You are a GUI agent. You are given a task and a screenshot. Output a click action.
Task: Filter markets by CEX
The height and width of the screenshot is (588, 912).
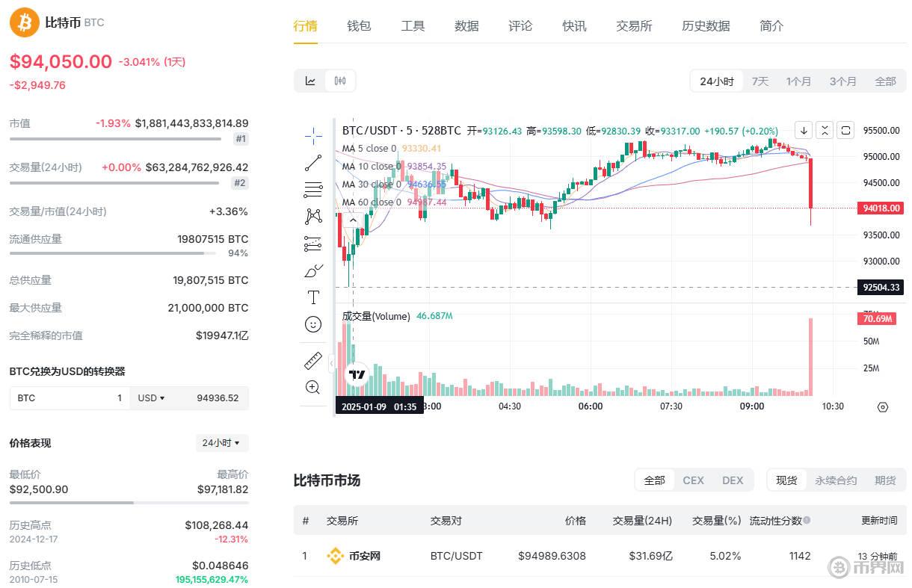tap(693, 480)
